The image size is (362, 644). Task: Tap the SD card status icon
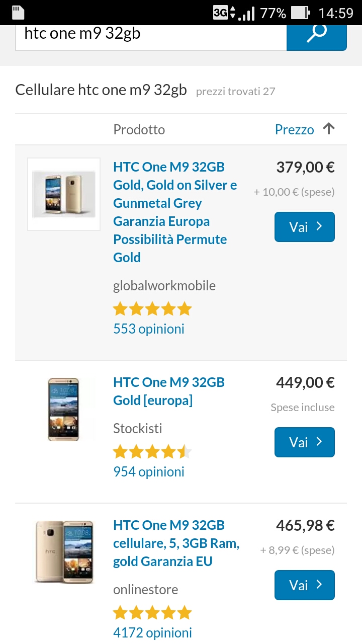[x=18, y=13]
